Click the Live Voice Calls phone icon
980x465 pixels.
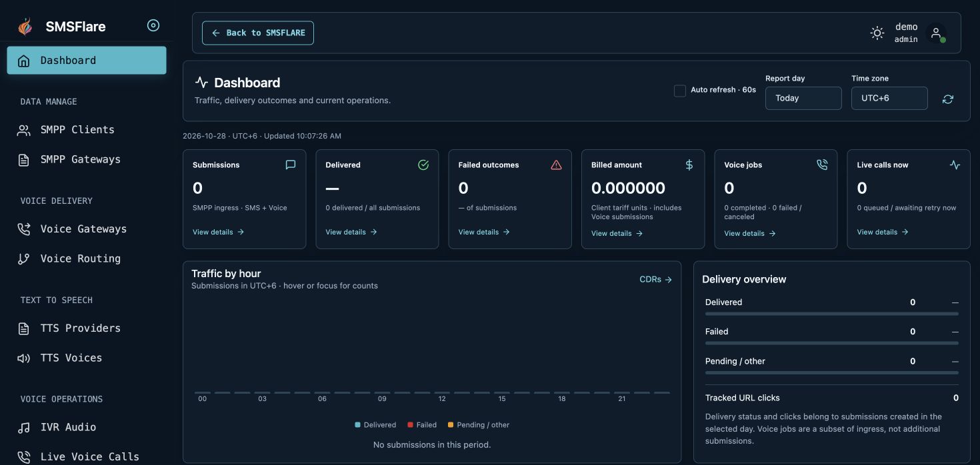[24, 457]
